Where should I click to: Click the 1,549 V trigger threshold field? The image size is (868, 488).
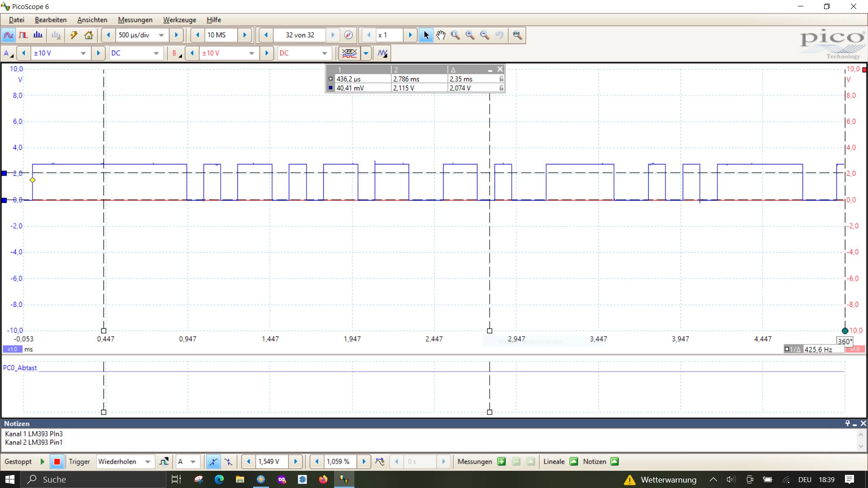click(271, 461)
